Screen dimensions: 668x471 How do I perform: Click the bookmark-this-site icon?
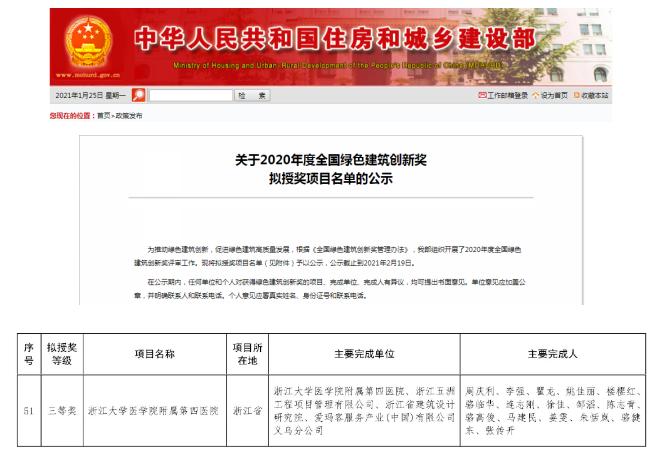pyautogui.click(x=575, y=95)
